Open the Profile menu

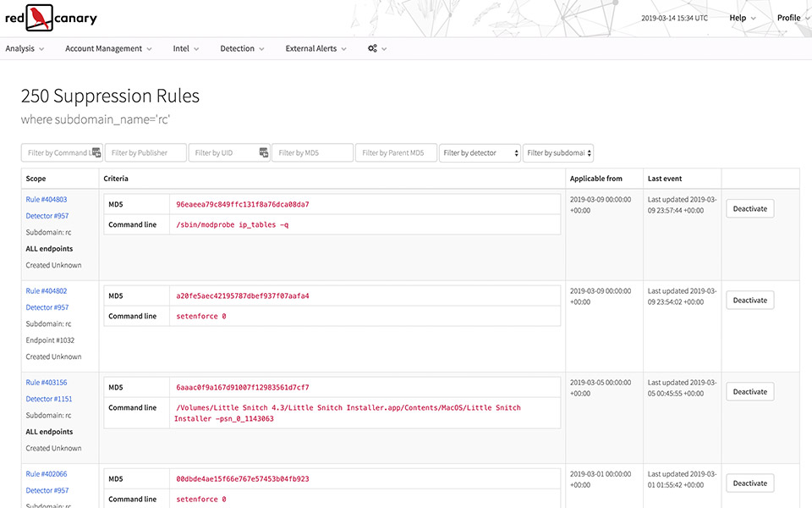click(792, 18)
